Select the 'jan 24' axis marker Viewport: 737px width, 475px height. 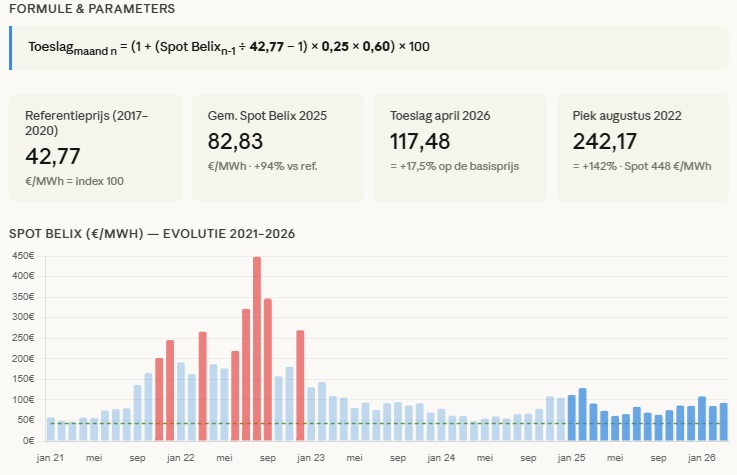[x=442, y=458]
